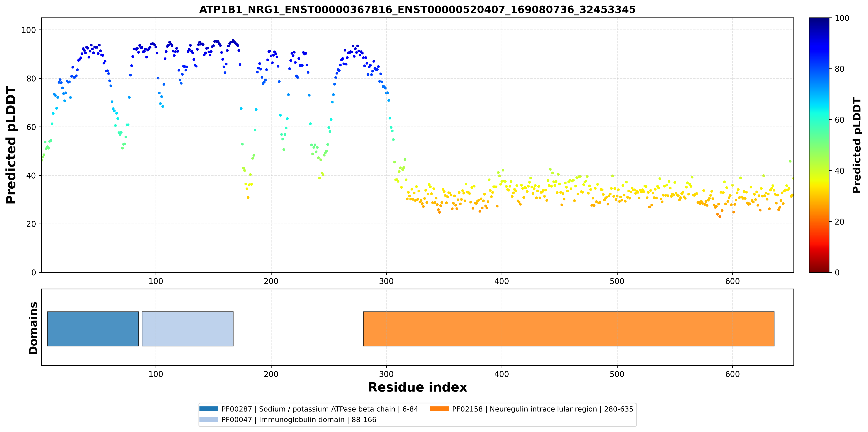Screen dimensions: 868x432
Task: Click x-axis tick 600 under domains track
Action: point(732,374)
